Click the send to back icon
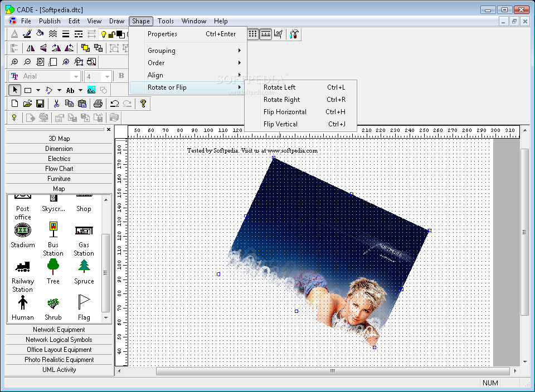535x392 pixels. (98, 48)
